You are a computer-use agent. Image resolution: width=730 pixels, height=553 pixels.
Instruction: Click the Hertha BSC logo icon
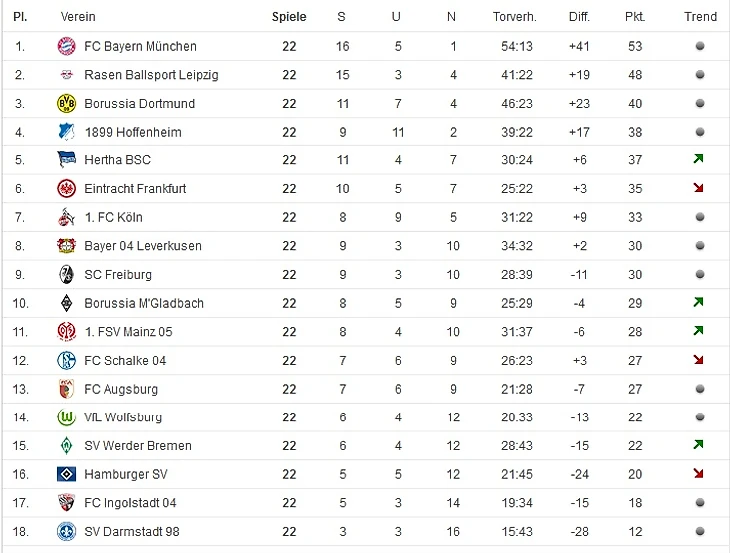click(66, 160)
